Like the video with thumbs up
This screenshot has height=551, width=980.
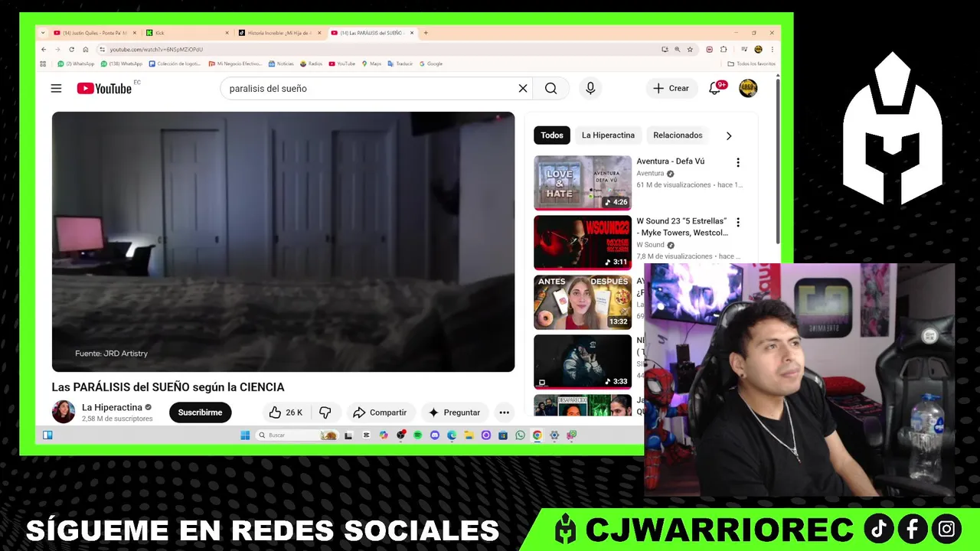(284, 412)
